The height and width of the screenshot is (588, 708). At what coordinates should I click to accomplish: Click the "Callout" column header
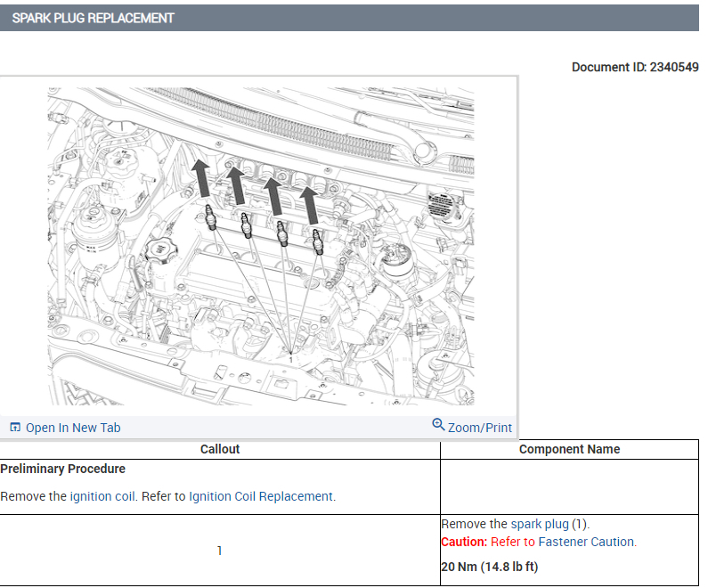[x=220, y=449]
